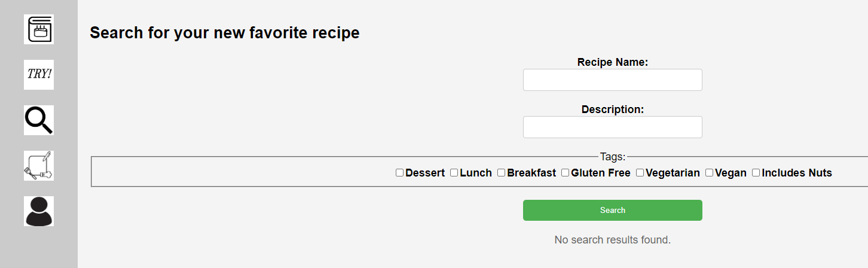868x268 pixels.
Task: Tick the Dessert tag checkbox
Action: click(x=399, y=173)
